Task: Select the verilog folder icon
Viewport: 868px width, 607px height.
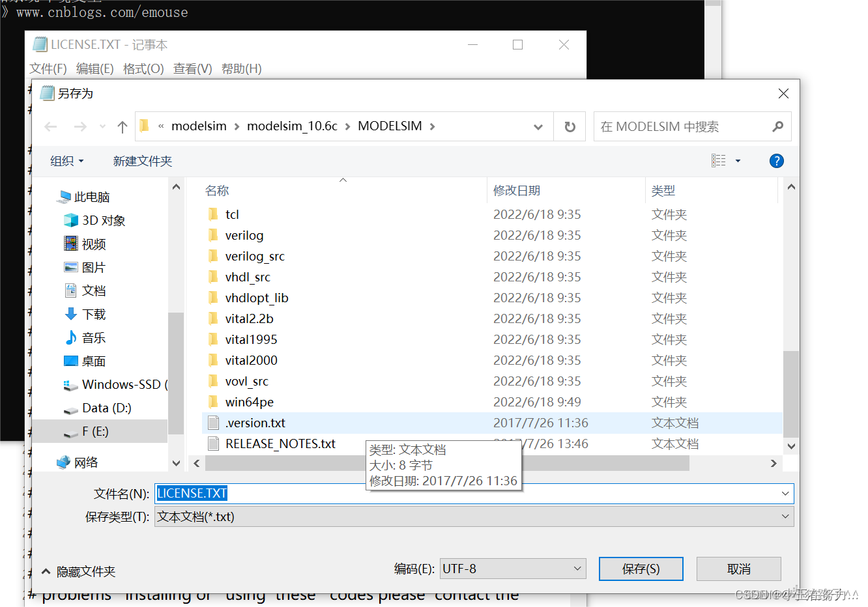Action: (213, 235)
